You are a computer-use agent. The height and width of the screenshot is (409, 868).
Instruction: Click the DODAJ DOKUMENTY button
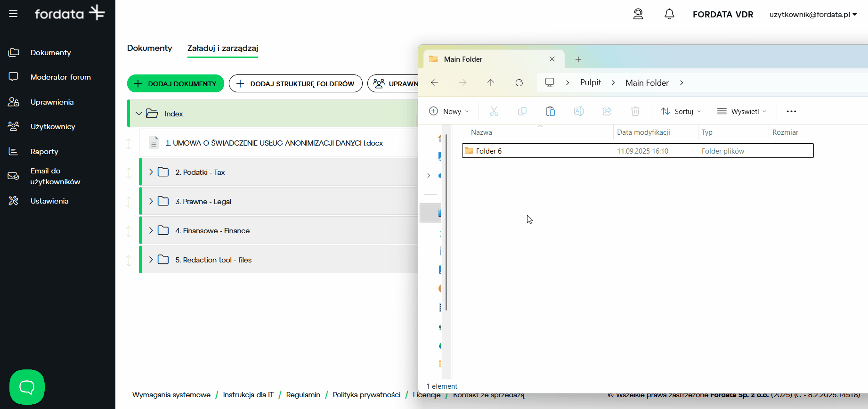(175, 84)
